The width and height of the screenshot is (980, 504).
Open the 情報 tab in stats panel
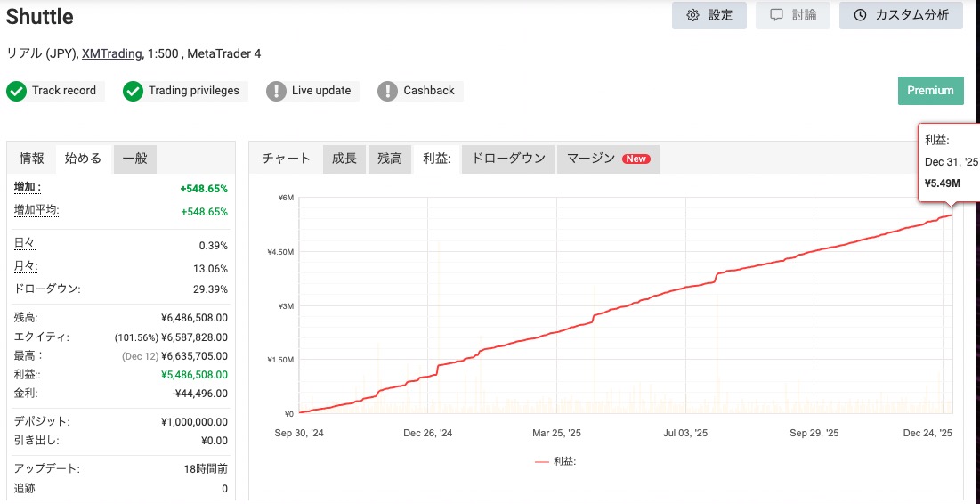point(32,159)
